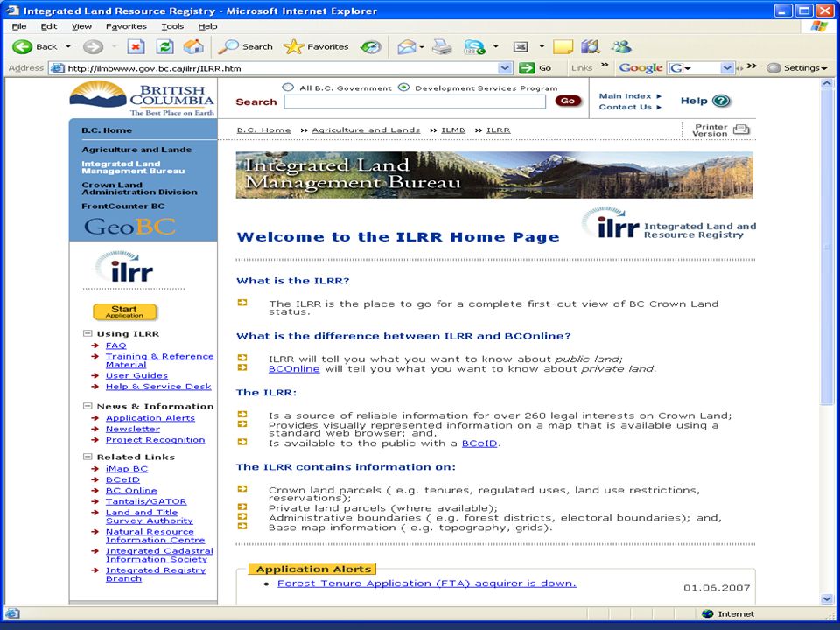Stop loading with the red X icon

tap(136, 47)
